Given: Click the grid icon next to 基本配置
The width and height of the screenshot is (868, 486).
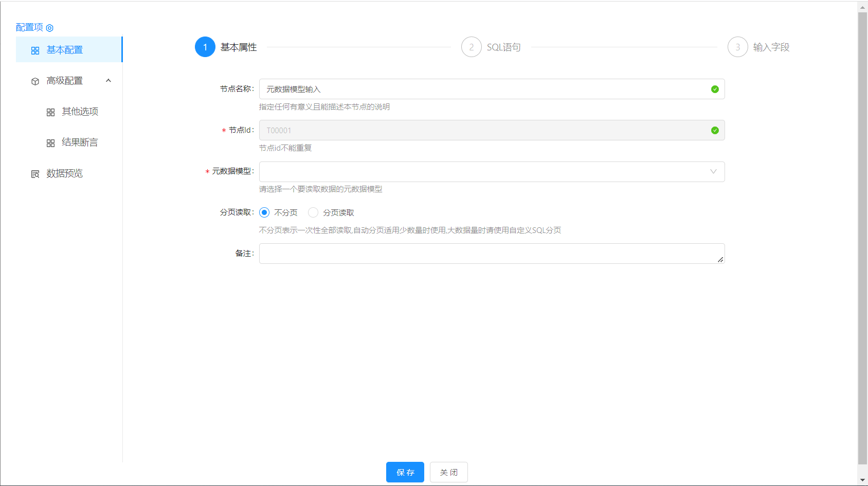Looking at the screenshot, I should (35, 50).
